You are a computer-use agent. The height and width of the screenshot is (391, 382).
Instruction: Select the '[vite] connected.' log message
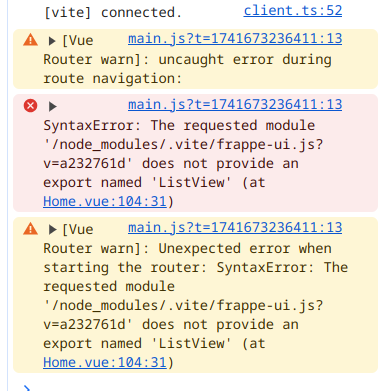coord(113,13)
